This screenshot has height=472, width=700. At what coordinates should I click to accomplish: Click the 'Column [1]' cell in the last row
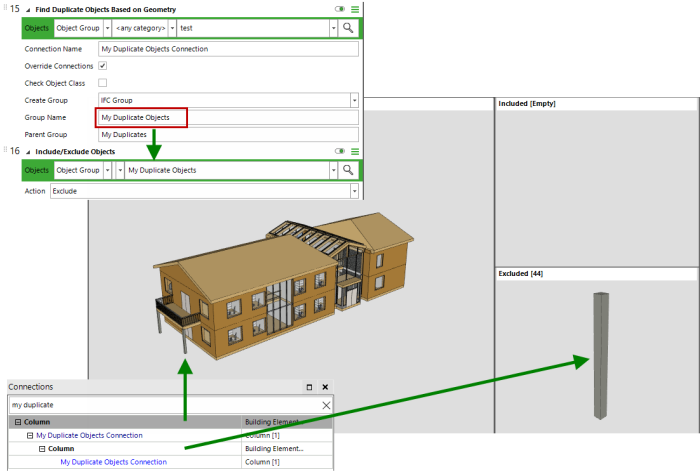[x=287, y=462]
